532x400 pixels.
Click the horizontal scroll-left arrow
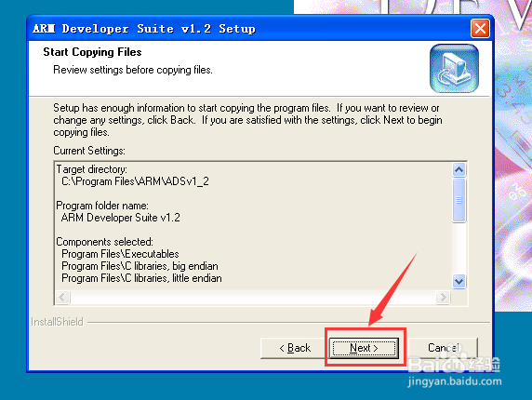coord(62,297)
